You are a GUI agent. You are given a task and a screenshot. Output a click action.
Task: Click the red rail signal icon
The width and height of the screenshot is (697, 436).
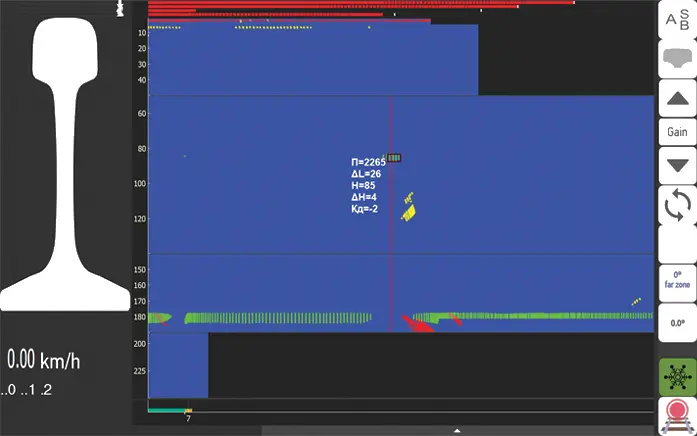tap(677, 417)
